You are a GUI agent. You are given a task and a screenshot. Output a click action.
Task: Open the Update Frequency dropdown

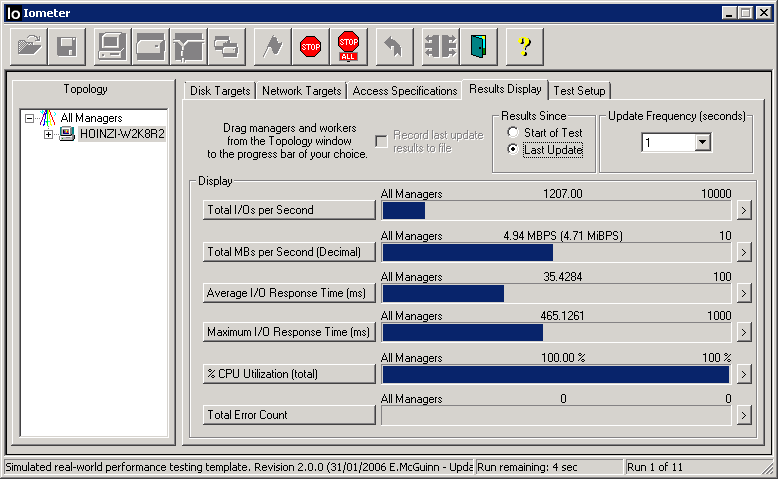(702, 143)
